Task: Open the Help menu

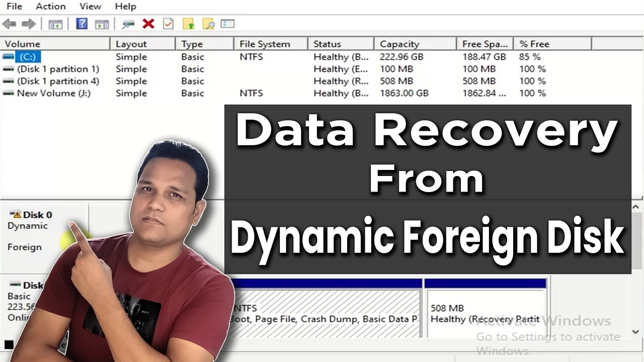Action: coord(125,6)
